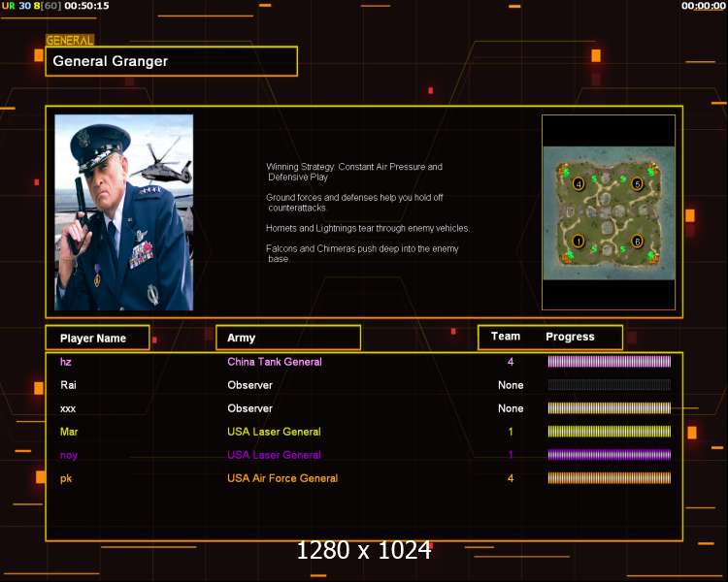Select player name xxx

68,408
